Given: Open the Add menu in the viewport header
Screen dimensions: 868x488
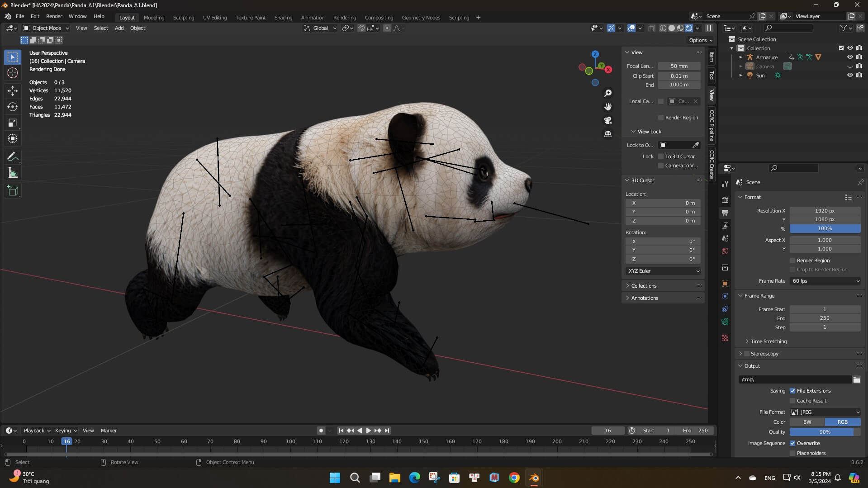Looking at the screenshot, I should (119, 28).
